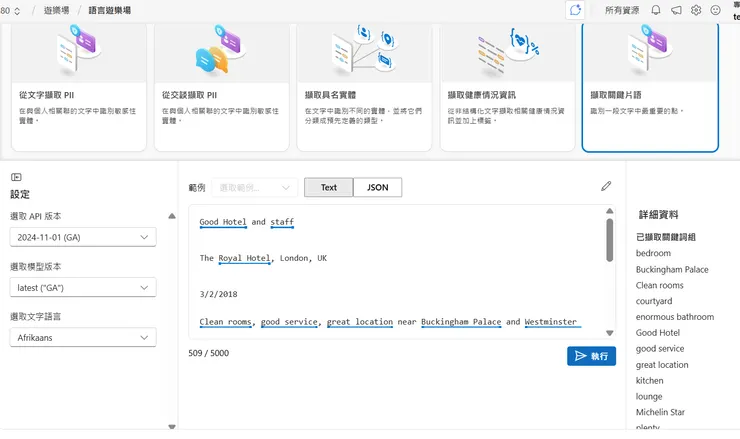Click the "509 / 5000" character counter
This screenshot has height=439, width=740.
point(209,353)
